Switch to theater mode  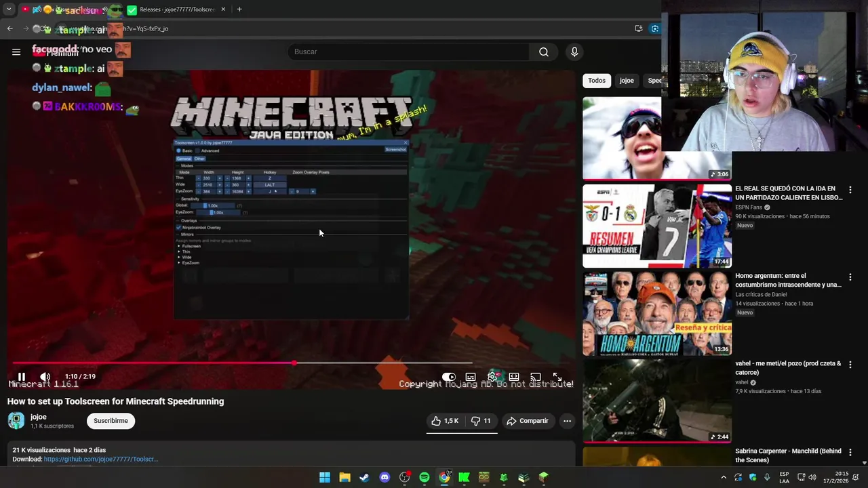[514, 377]
